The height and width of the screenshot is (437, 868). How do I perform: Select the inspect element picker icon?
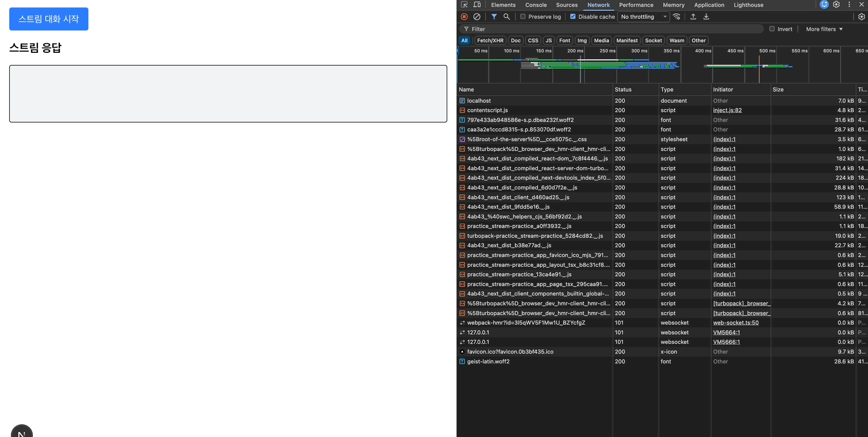(465, 5)
